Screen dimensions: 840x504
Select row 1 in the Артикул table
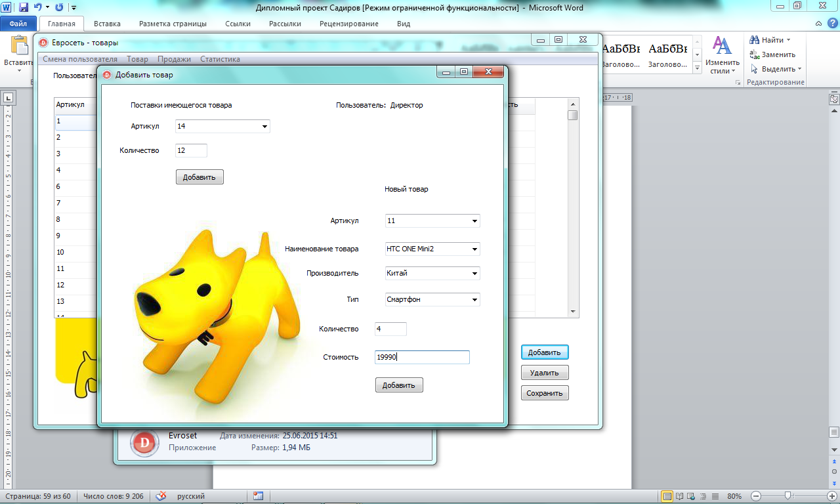click(x=75, y=121)
